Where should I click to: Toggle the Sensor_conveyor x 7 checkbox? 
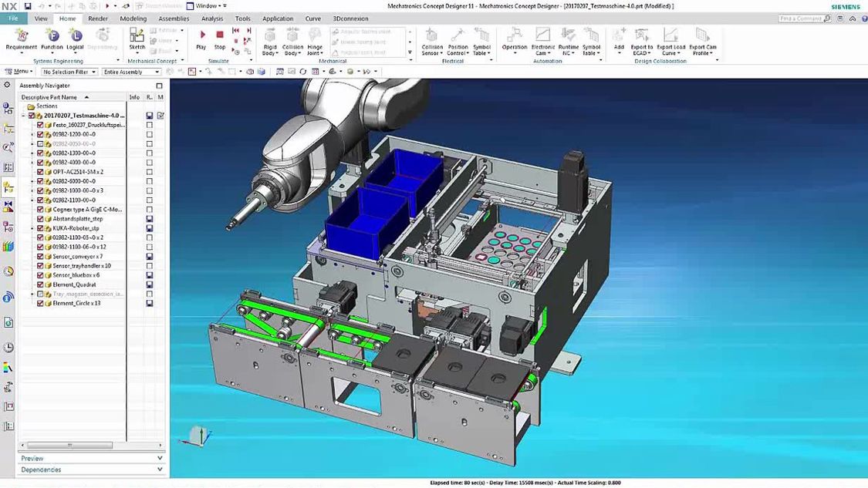(x=40, y=256)
